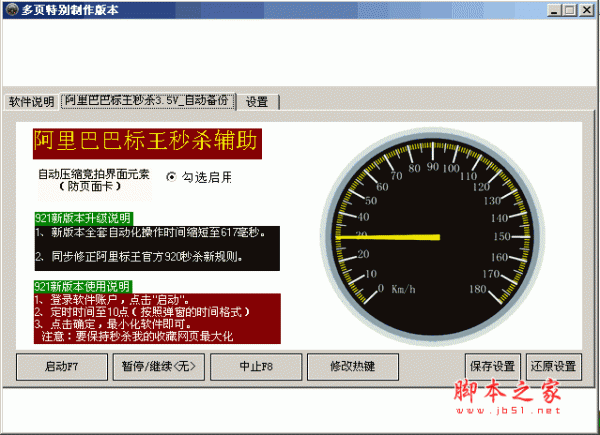The height and width of the screenshot is (435, 600).
Task: Click the 还原设置 button
Action: click(553, 367)
